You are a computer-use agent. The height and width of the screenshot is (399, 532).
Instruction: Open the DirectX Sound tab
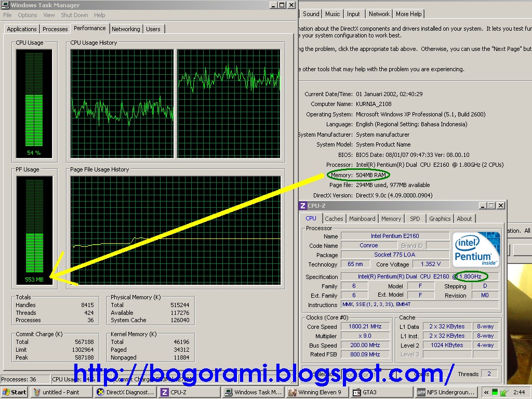pos(311,14)
